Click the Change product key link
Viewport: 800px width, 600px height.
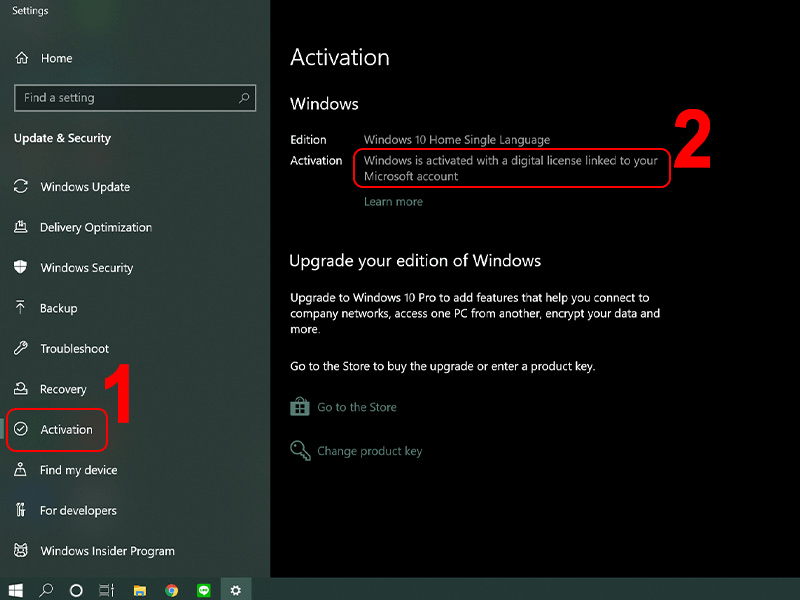point(369,451)
